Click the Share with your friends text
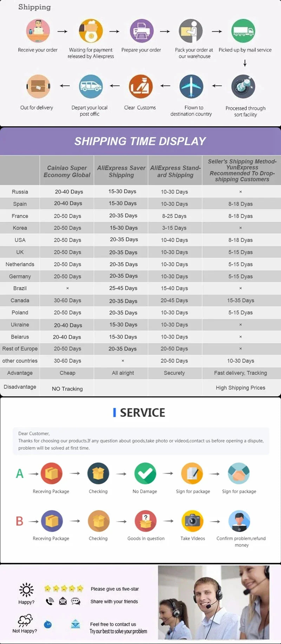 pos(114,601)
